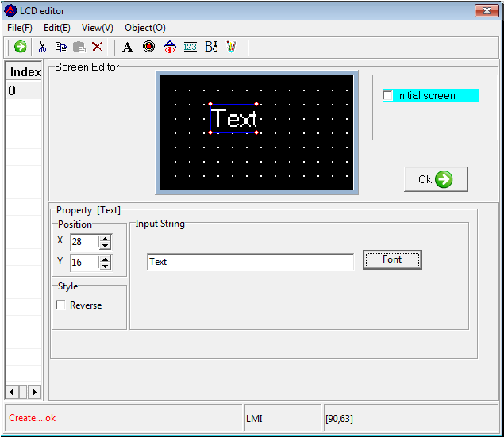Image resolution: width=504 pixels, height=437 pixels.
Task: Select index row 0 in list
Action: click(x=24, y=90)
